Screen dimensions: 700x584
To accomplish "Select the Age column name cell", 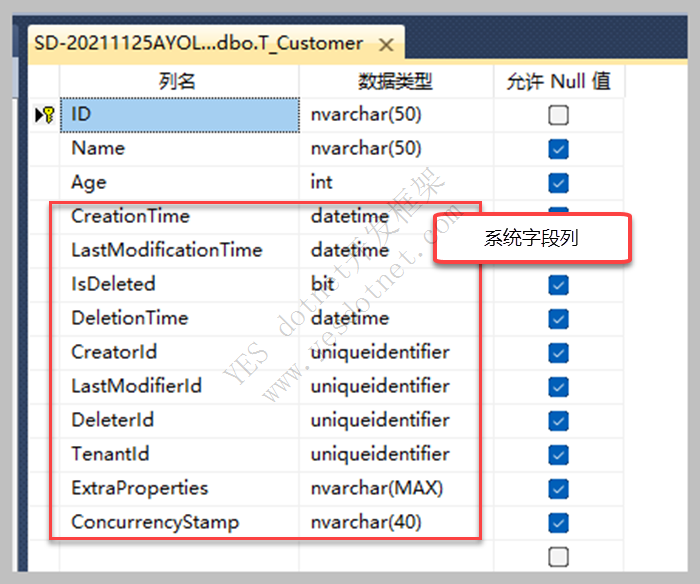I will (x=179, y=183).
